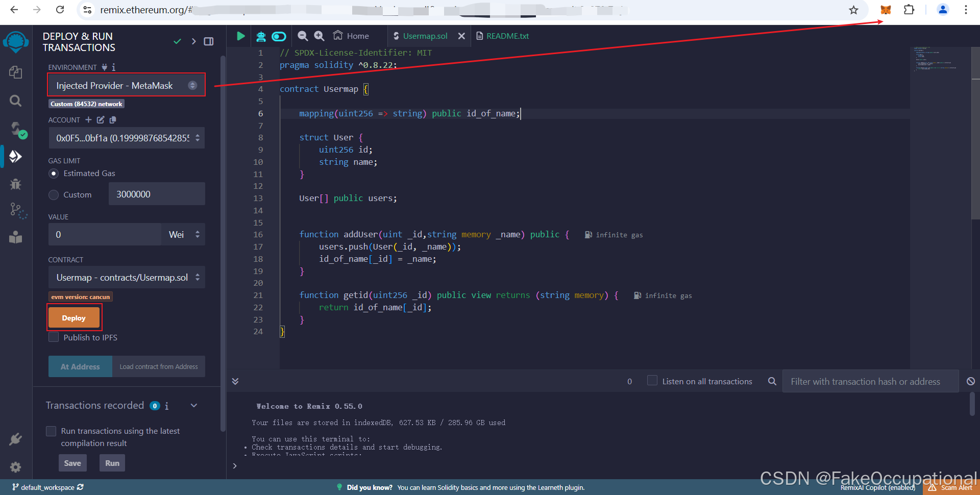The image size is (980, 495).
Task: Zoom in the editor font
Action: point(319,36)
